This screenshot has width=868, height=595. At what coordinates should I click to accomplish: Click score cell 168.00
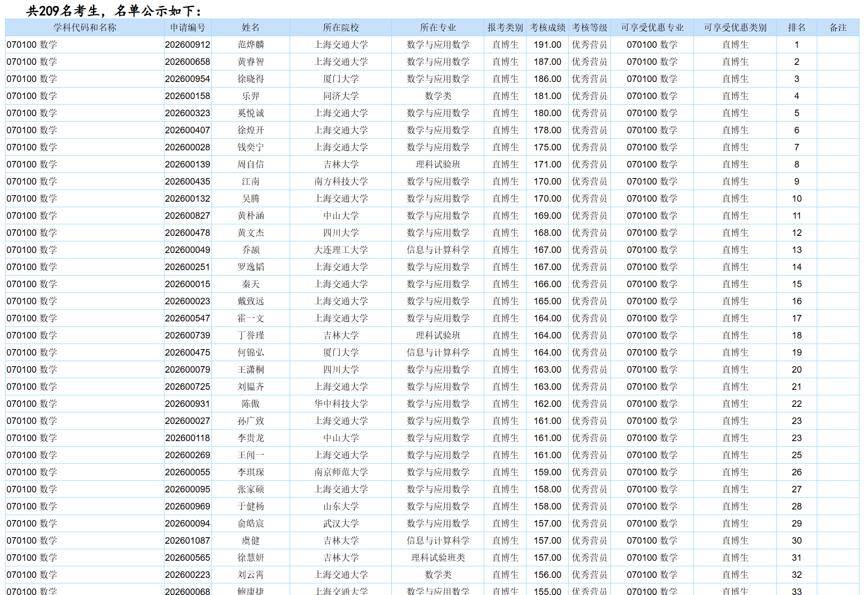548,233
